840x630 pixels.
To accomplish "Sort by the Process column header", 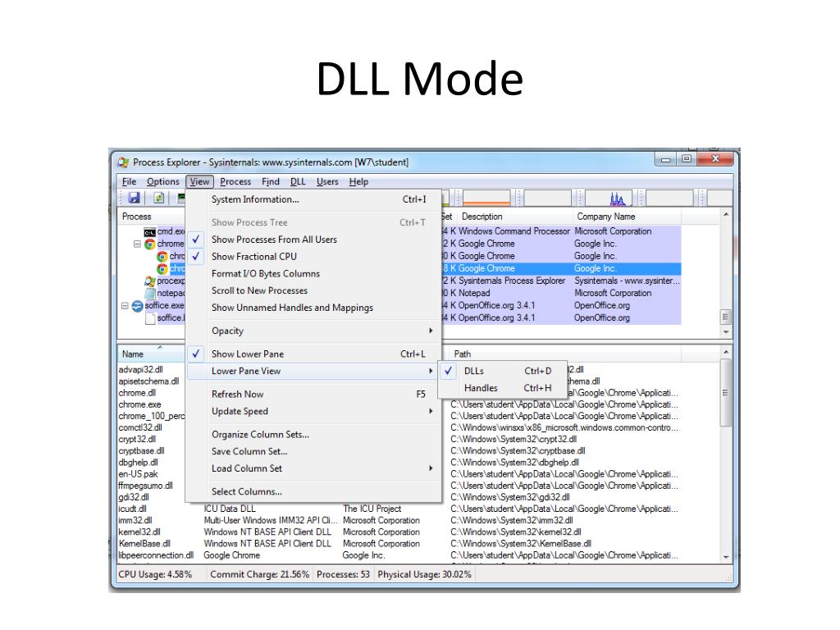I will (152, 217).
